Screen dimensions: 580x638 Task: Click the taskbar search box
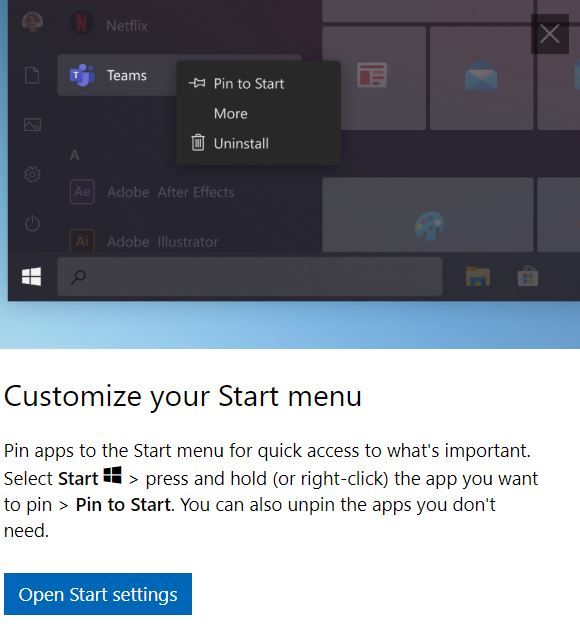[250, 277]
